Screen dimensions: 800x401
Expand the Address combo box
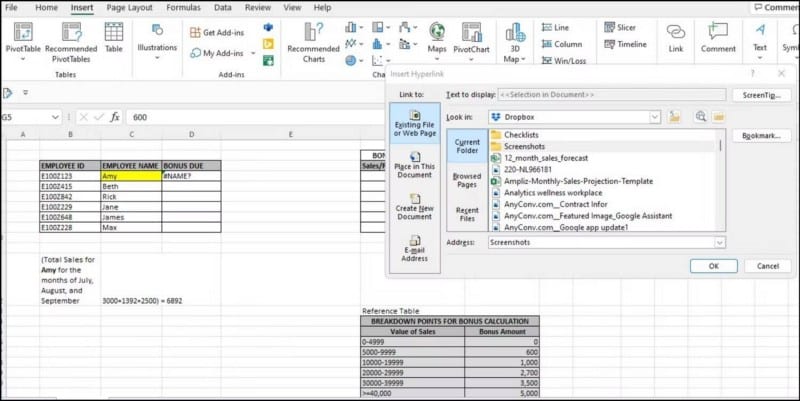pyautogui.click(x=719, y=242)
